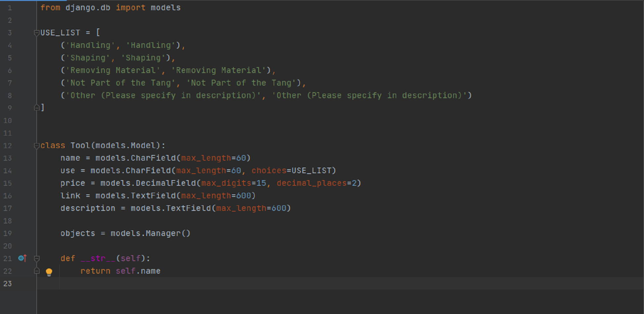The height and width of the screenshot is (314, 644).
Task: Click 'Manager()' on line 19
Action: coord(168,234)
